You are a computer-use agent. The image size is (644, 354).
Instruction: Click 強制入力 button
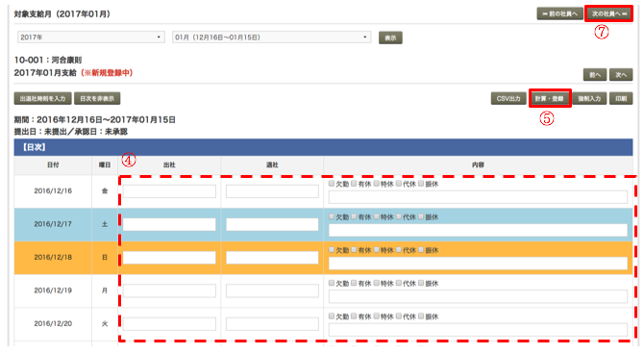pyautogui.click(x=589, y=99)
